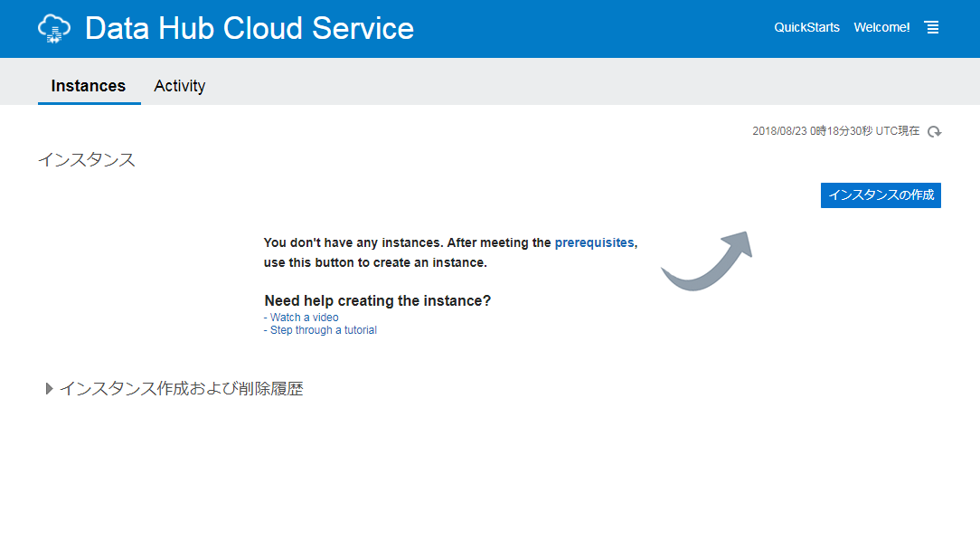980x560 pixels.
Task: Open the prerequisites link
Action: (x=594, y=242)
